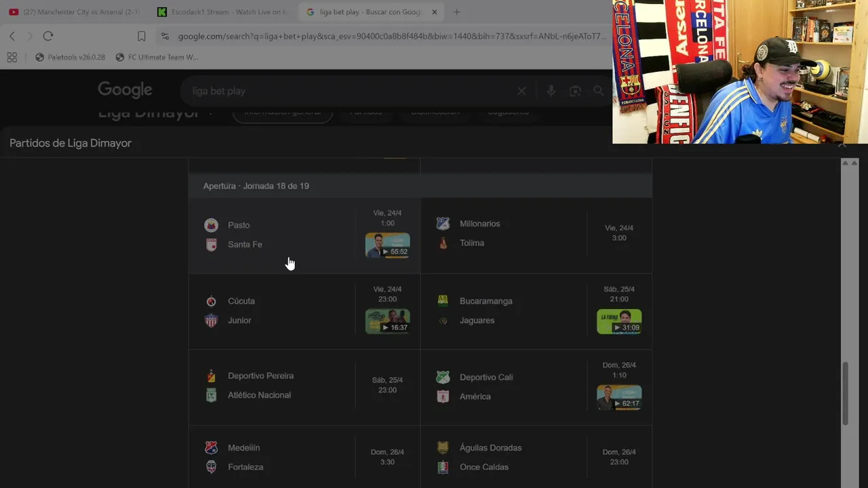Click the Vie, 24/4 3:00 kickoff time

click(619, 233)
